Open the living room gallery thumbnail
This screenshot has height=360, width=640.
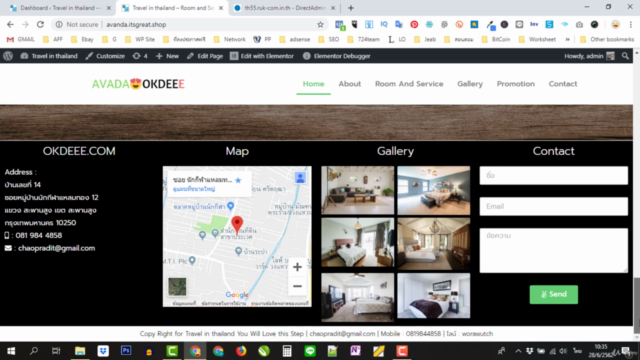(x=358, y=190)
